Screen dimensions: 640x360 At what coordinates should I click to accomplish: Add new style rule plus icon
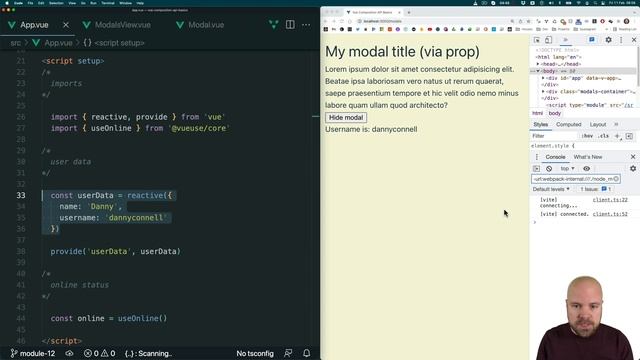pos(617,136)
